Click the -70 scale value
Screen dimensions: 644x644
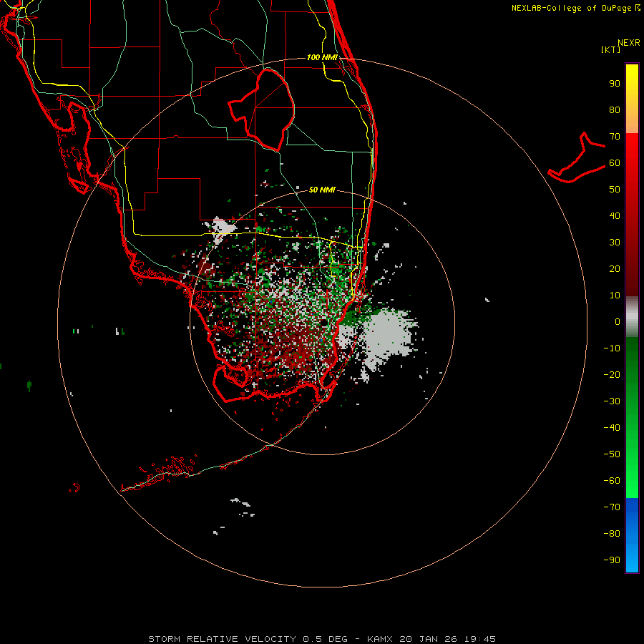pyautogui.click(x=612, y=507)
